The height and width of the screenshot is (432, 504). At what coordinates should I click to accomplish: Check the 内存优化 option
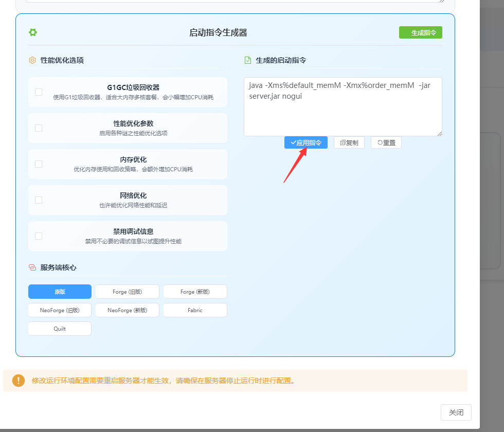pos(39,164)
